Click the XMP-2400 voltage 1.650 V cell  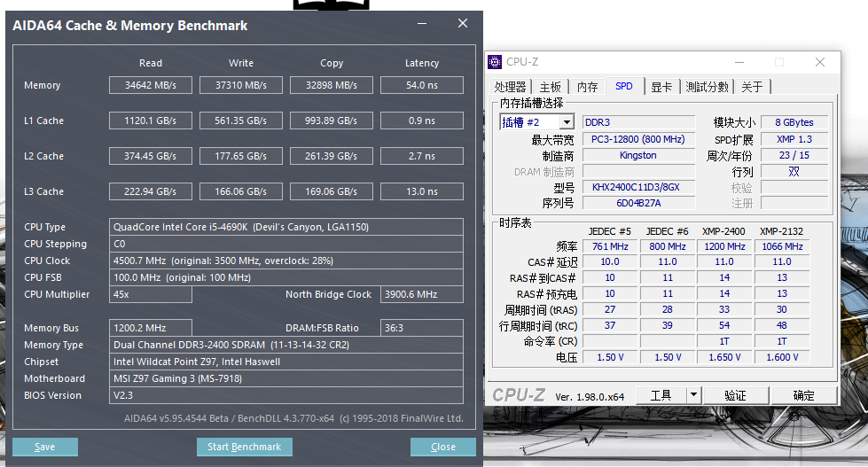(724, 357)
